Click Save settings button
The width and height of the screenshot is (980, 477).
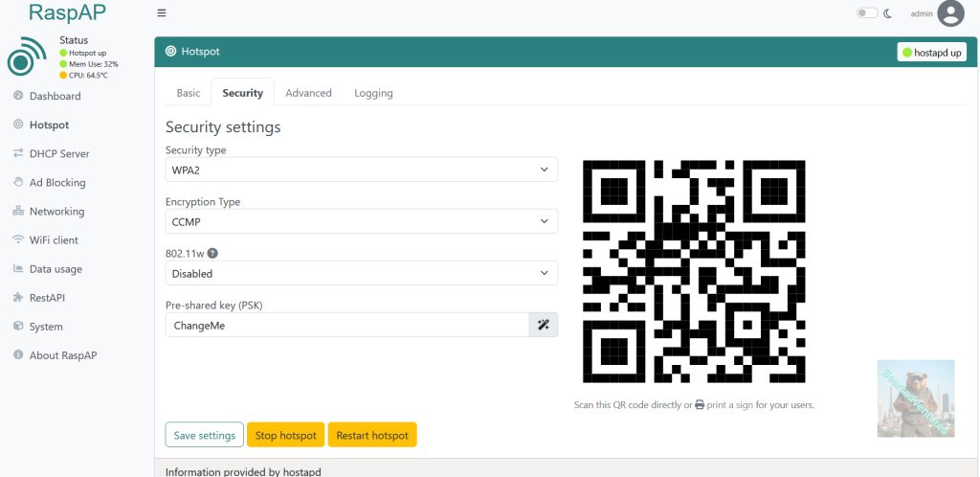205,435
